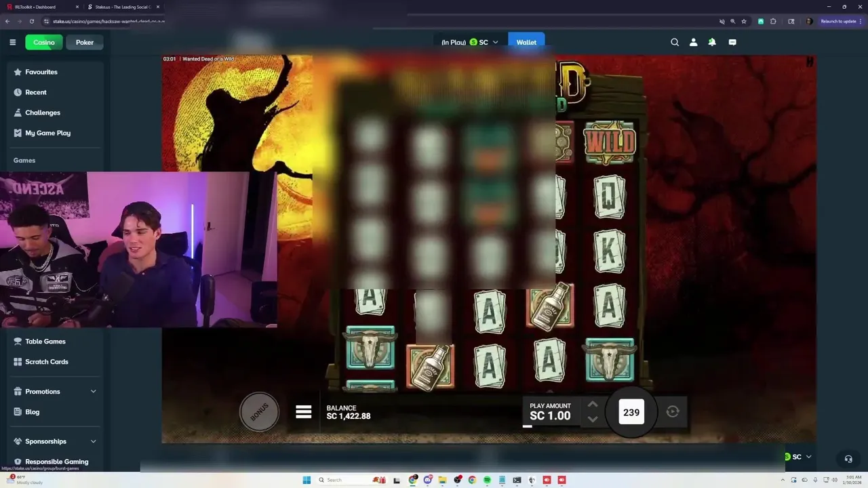Screen dimensions: 868x488
Task: Open taskbar clock and date
Action: [852, 480]
